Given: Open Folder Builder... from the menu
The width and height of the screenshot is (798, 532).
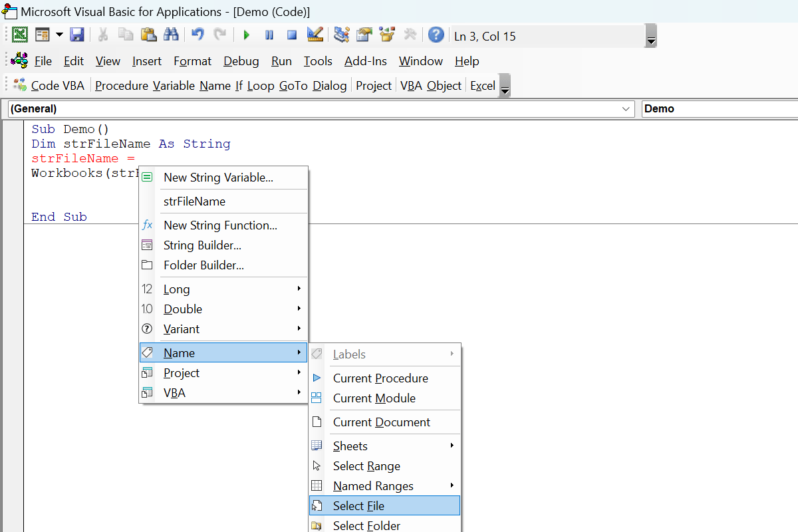Looking at the screenshot, I should tap(223, 265).
